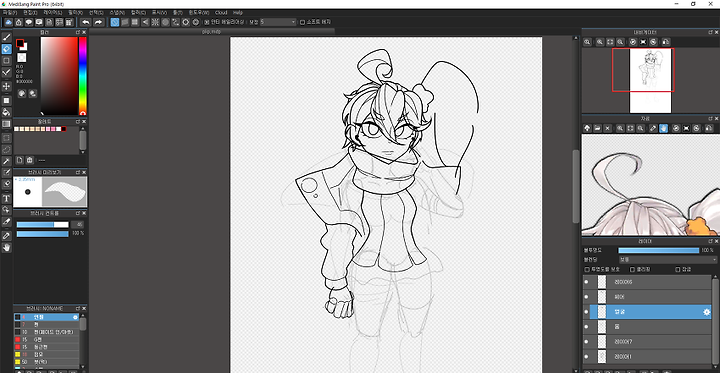Open settings gear of the selected 얼굴 layer
The width and height of the screenshot is (720, 373).
pyautogui.click(x=707, y=312)
